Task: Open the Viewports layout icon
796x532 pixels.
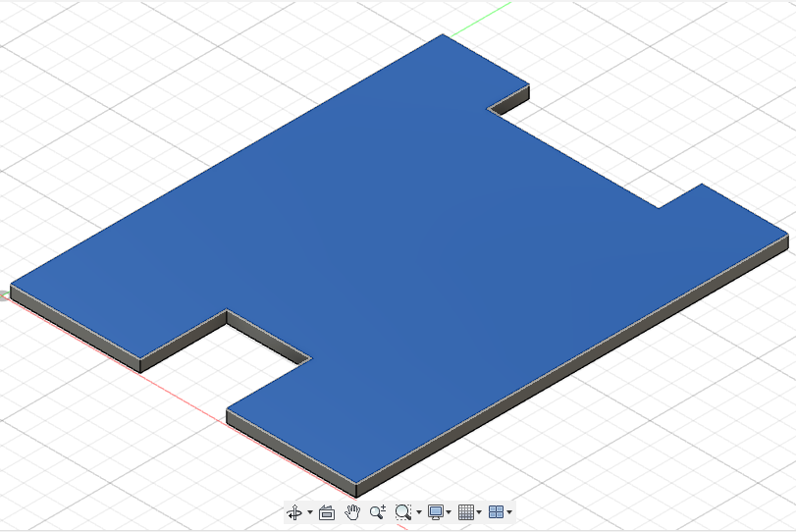Action: point(496,512)
